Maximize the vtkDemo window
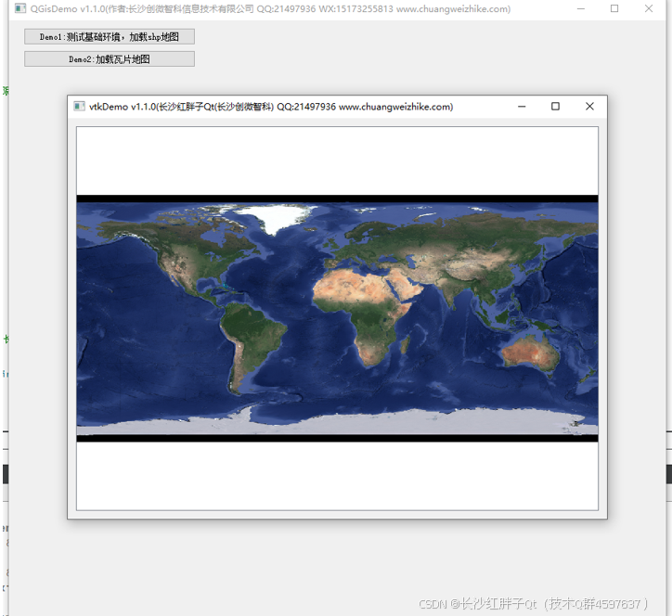This screenshot has width=672, height=616. [555, 107]
